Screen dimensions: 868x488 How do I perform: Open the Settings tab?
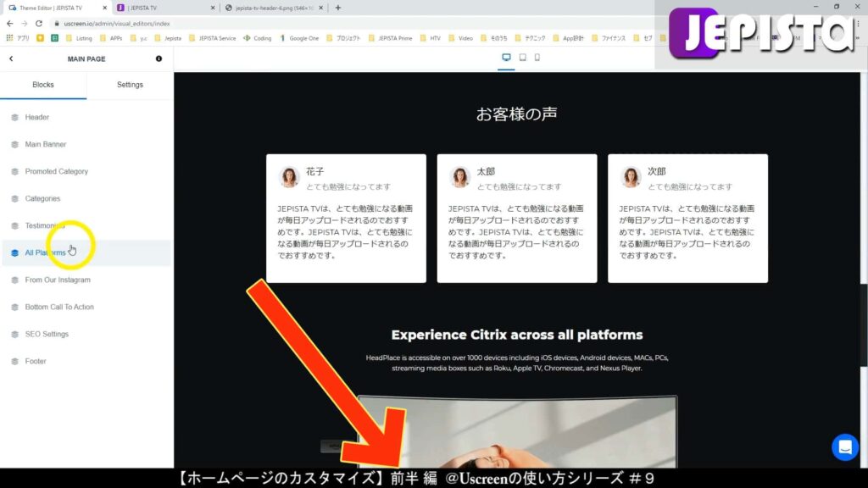coord(130,85)
